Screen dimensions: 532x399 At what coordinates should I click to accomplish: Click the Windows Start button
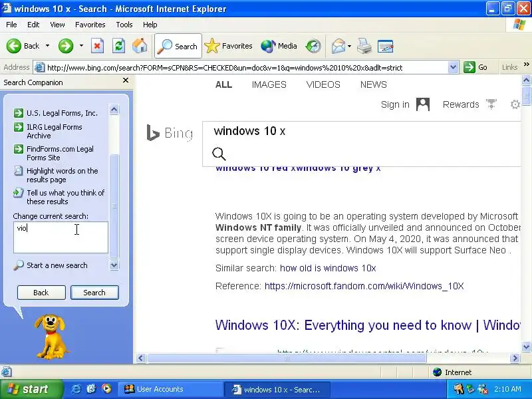[x=31, y=389]
